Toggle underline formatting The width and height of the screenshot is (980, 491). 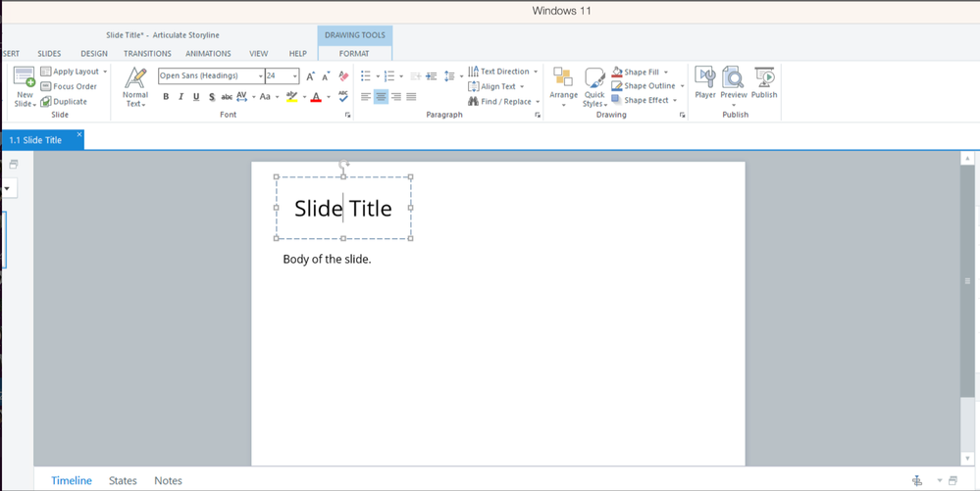pos(196,96)
